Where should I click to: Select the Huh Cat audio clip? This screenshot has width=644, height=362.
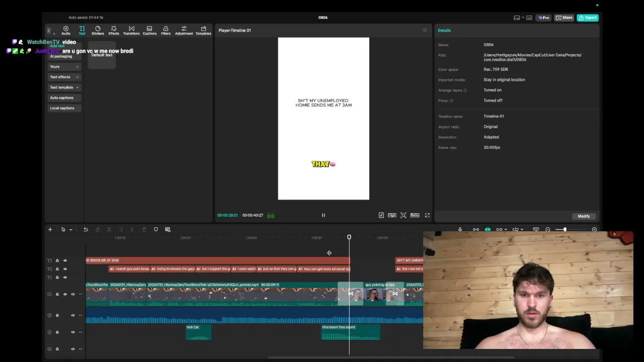point(198,332)
